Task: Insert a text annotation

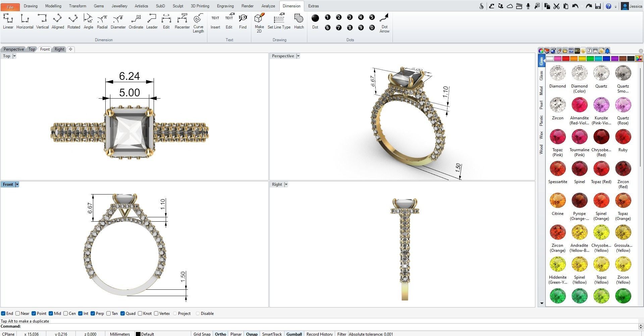Action: 215,22
